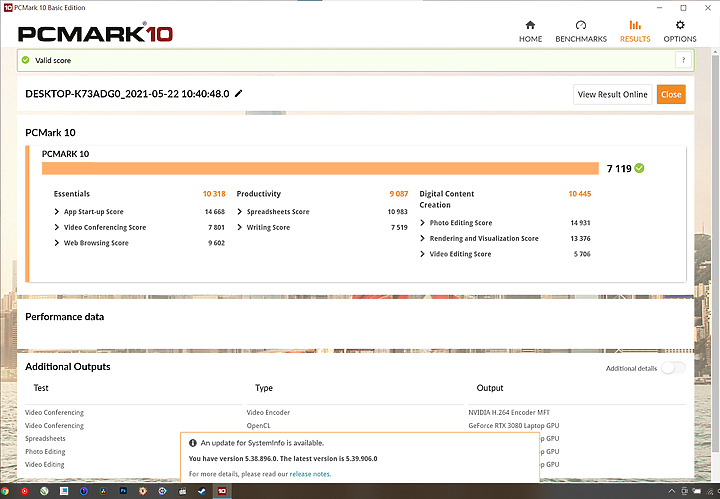Screen dimensions: 720x499
Task: Expand Web Browsing Score details
Action: point(56,243)
